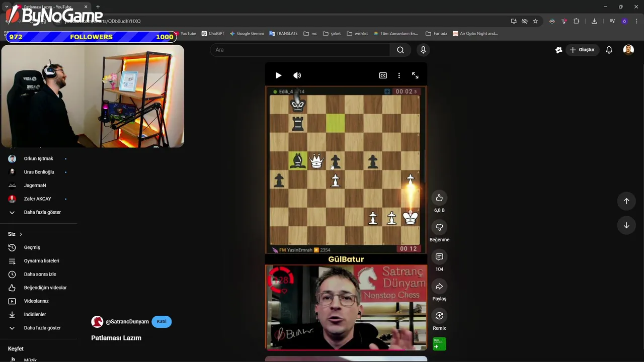Open the mc bookmarks folder
The height and width of the screenshot is (362, 644).
[x=310, y=34]
